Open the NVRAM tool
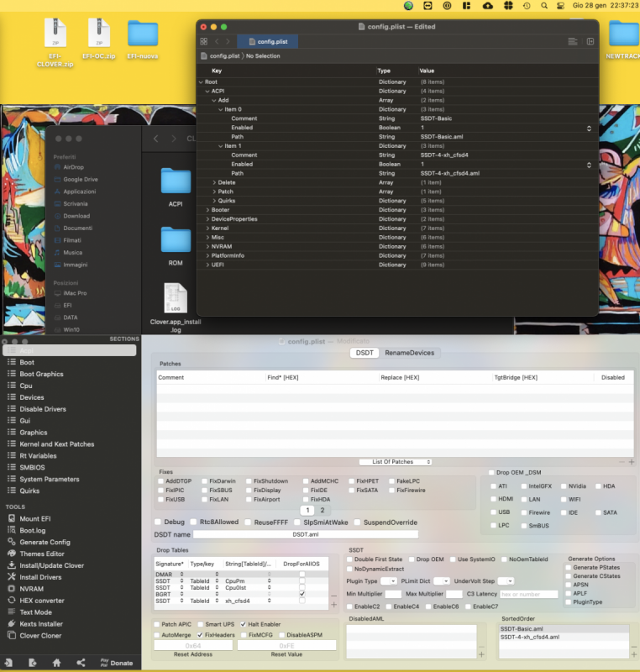This screenshot has width=640, height=672. pos(31,589)
